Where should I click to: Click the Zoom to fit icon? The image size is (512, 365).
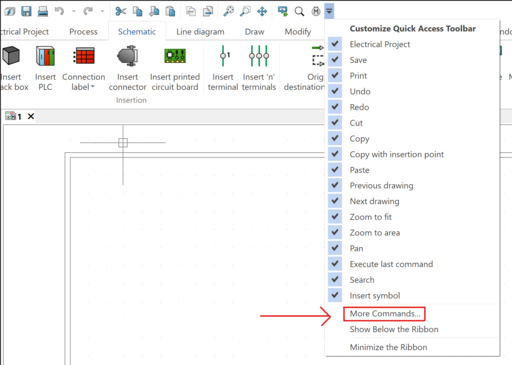click(229, 11)
